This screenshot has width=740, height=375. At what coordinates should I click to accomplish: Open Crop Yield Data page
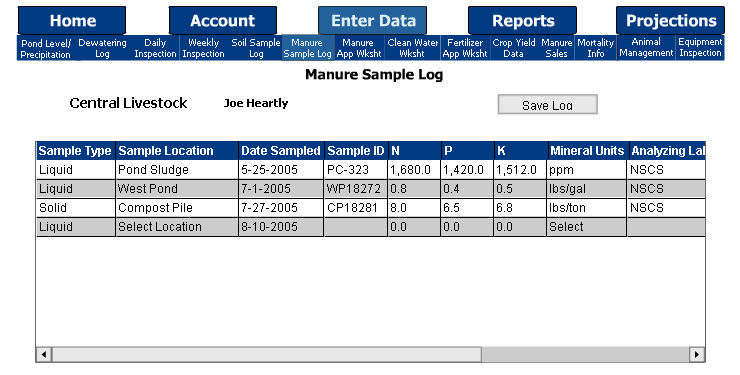[513, 48]
